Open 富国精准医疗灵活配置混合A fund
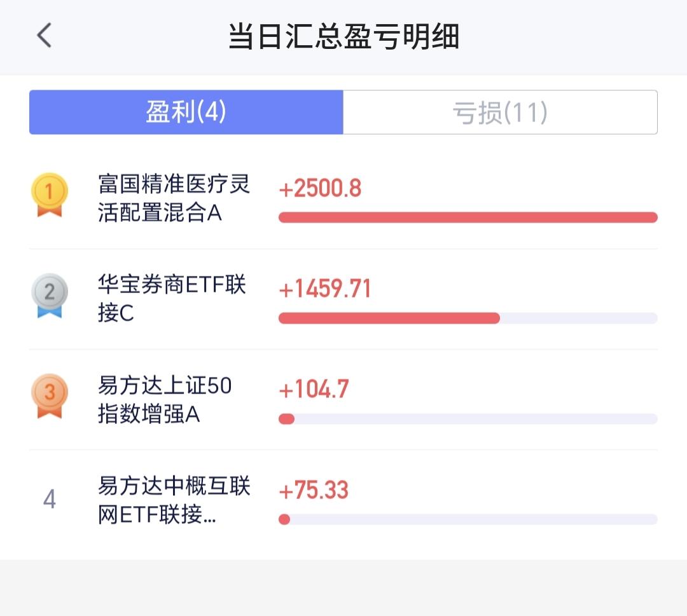This screenshot has height=616, width=687. (174, 198)
